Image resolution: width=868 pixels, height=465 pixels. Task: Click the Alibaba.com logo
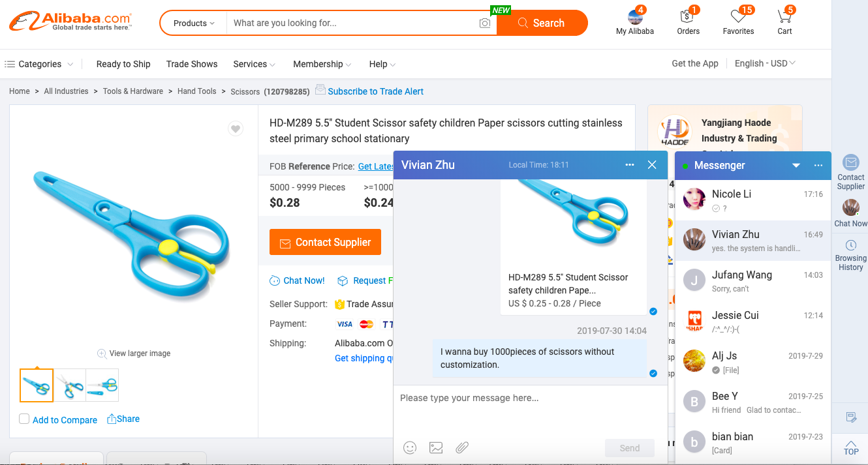coord(70,22)
